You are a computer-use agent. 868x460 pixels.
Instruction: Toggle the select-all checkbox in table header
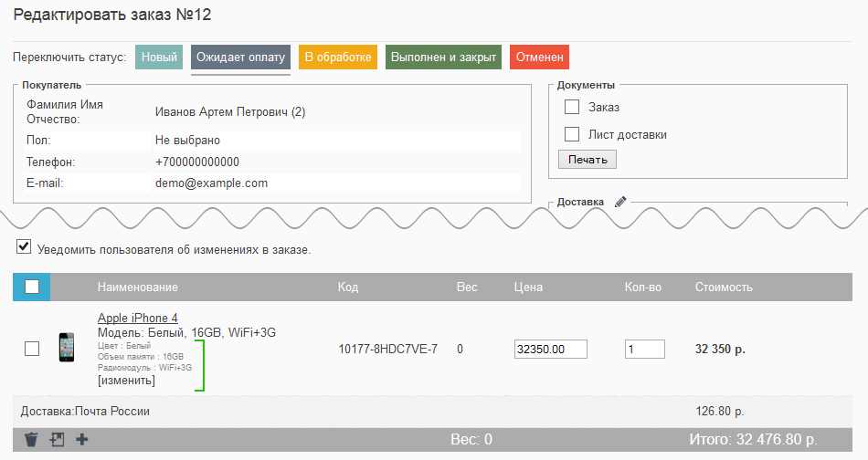32,287
